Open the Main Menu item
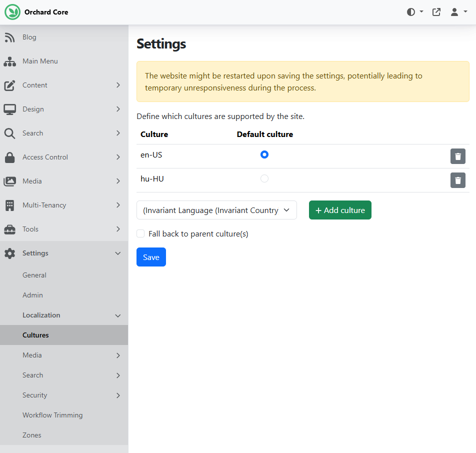This screenshot has width=476, height=453. [64, 61]
